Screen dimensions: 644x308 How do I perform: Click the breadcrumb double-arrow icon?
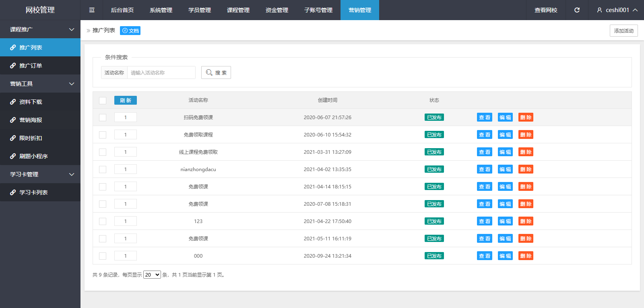pos(89,31)
